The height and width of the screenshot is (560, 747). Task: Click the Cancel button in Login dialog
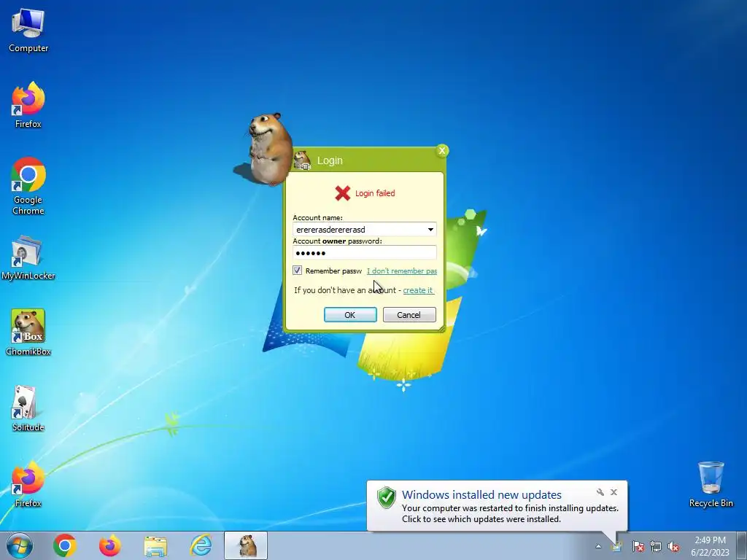coord(409,315)
